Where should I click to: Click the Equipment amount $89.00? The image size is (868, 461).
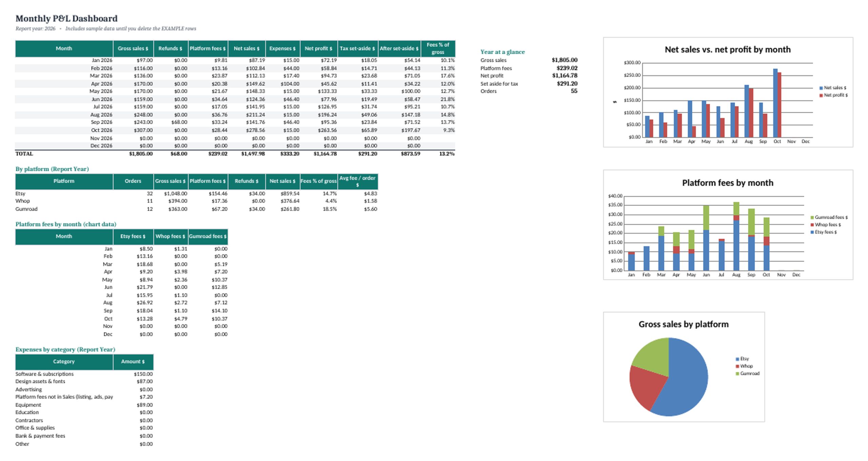[x=145, y=405]
